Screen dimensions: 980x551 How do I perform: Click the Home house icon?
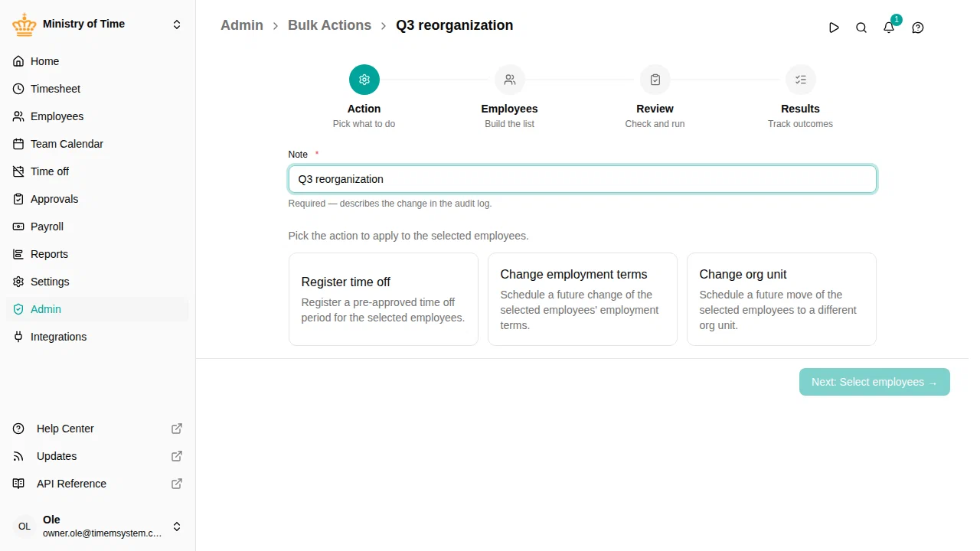point(18,61)
